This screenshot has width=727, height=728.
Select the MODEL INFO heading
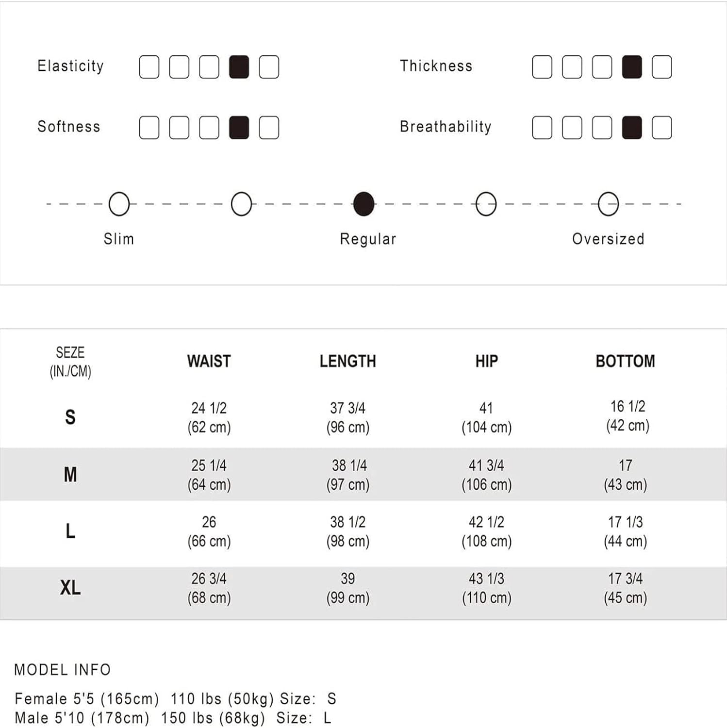(63, 670)
